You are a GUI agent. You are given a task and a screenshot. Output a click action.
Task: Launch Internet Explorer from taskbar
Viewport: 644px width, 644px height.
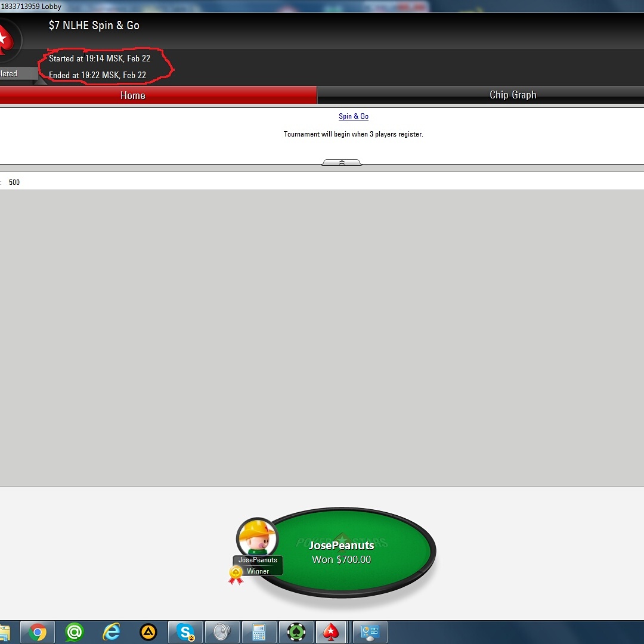click(112, 631)
